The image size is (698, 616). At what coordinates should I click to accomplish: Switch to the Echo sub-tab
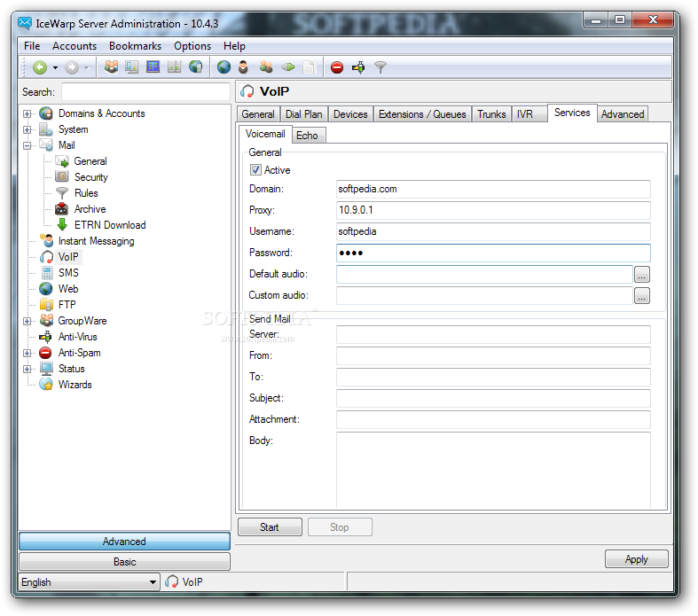pos(307,136)
